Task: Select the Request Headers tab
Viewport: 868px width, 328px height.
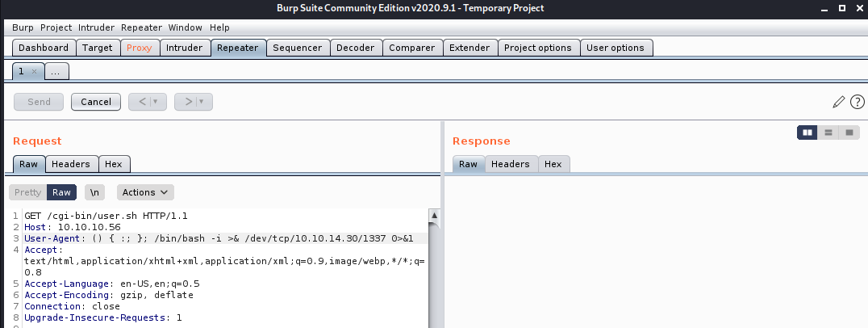Action: point(71,164)
